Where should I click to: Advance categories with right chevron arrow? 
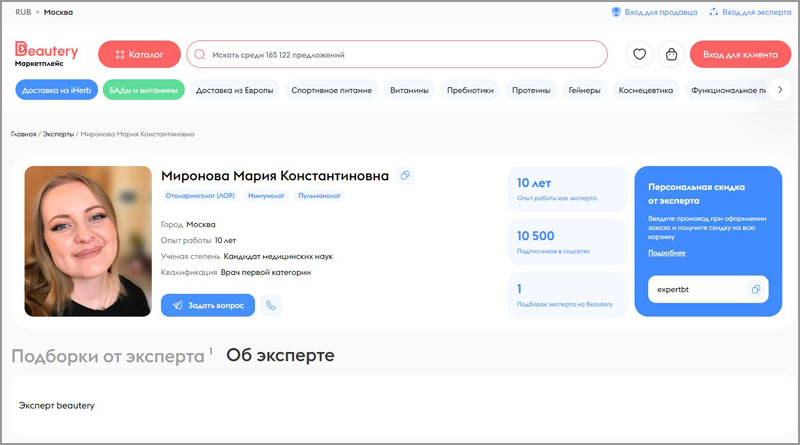tap(780, 90)
